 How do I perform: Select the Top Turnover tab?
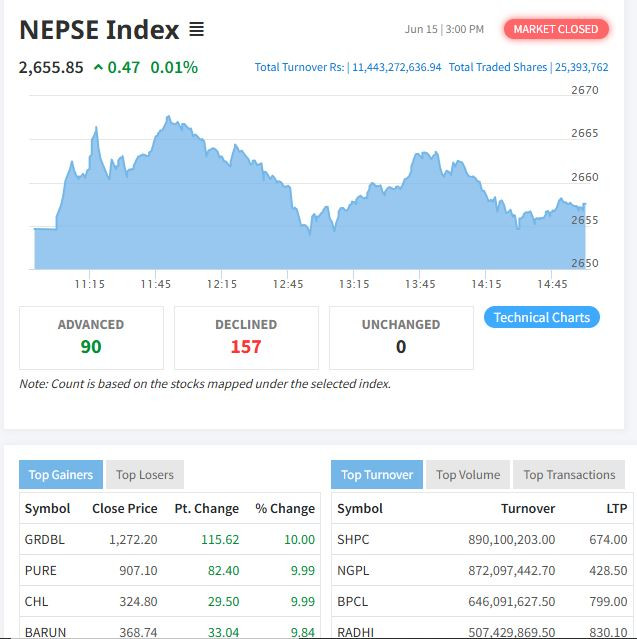pos(377,475)
